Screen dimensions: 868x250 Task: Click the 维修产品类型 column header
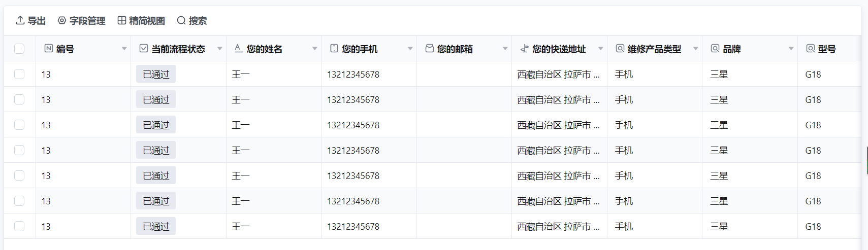click(x=654, y=49)
